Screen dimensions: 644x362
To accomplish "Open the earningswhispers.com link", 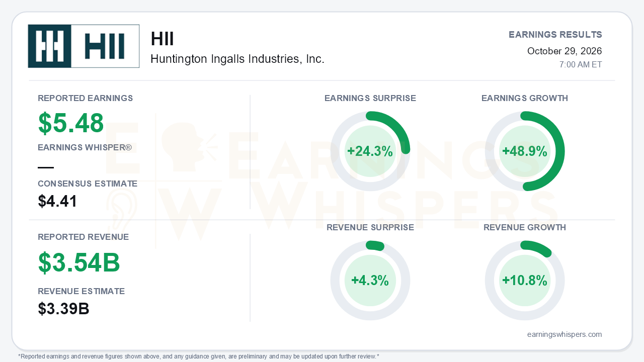I will click(x=565, y=334).
